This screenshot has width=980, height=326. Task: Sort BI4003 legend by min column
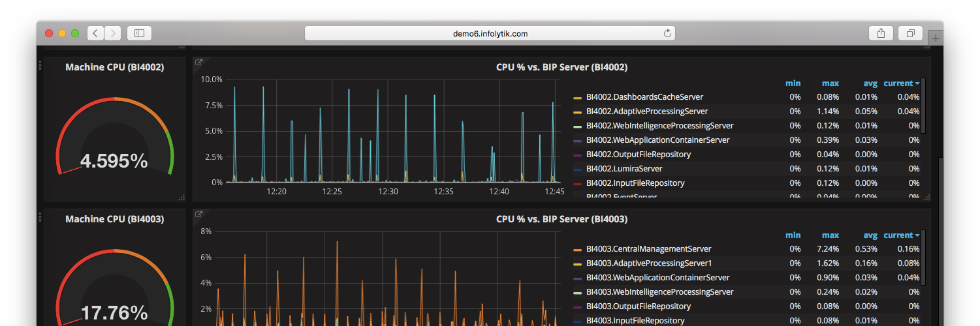793,235
